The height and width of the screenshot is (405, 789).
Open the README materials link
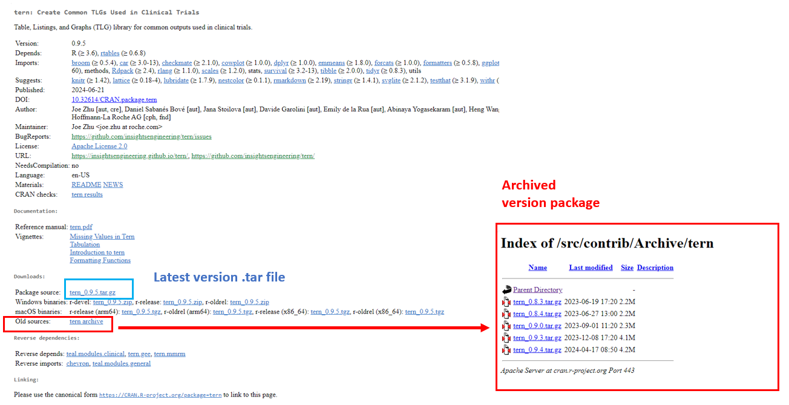85,185
